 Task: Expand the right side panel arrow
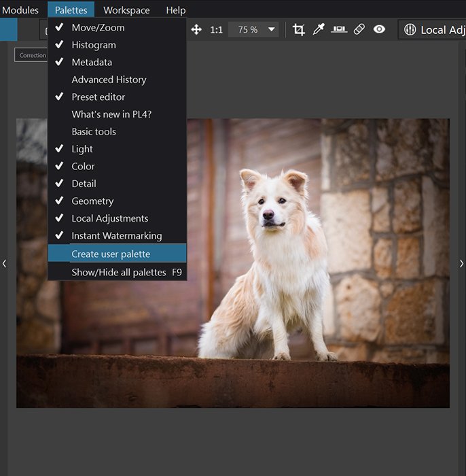[461, 263]
